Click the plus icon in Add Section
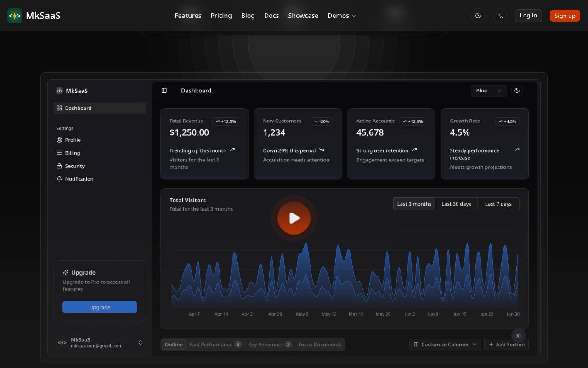The height and width of the screenshot is (368, 588). pos(491,345)
